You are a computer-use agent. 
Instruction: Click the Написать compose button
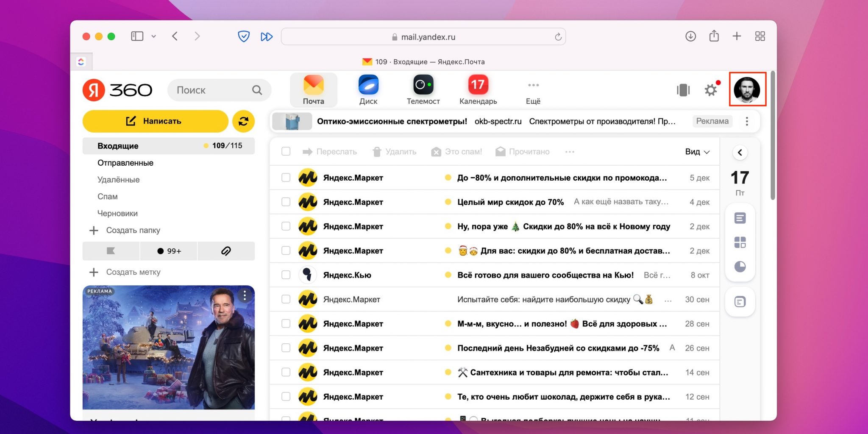(x=155, y=121)
